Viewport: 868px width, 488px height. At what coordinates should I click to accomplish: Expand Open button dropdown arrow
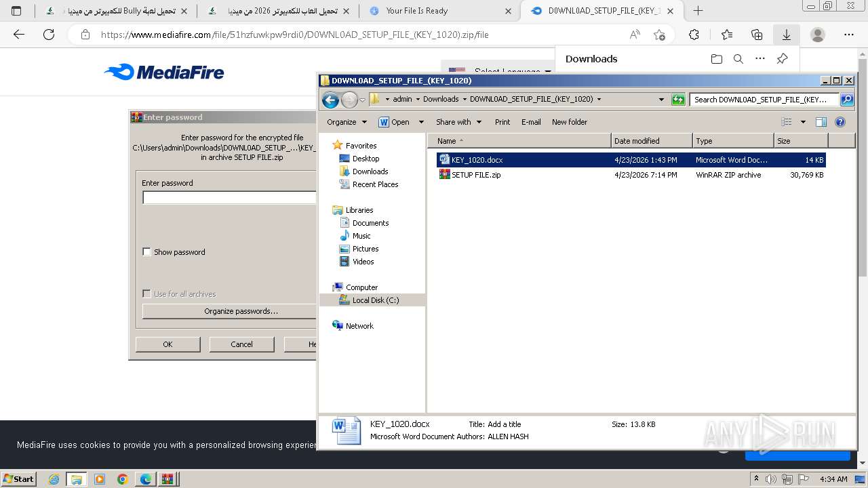421,123
